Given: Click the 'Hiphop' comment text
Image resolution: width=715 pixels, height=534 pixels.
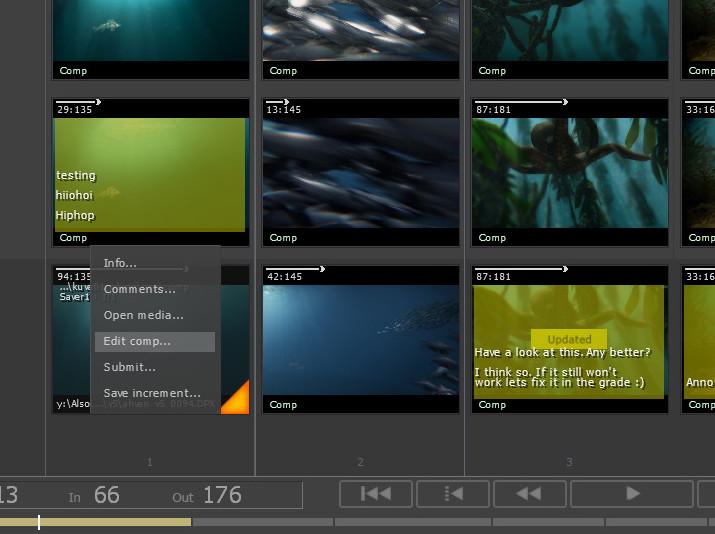Looking at the screenshot, I should tap(75, 216).
